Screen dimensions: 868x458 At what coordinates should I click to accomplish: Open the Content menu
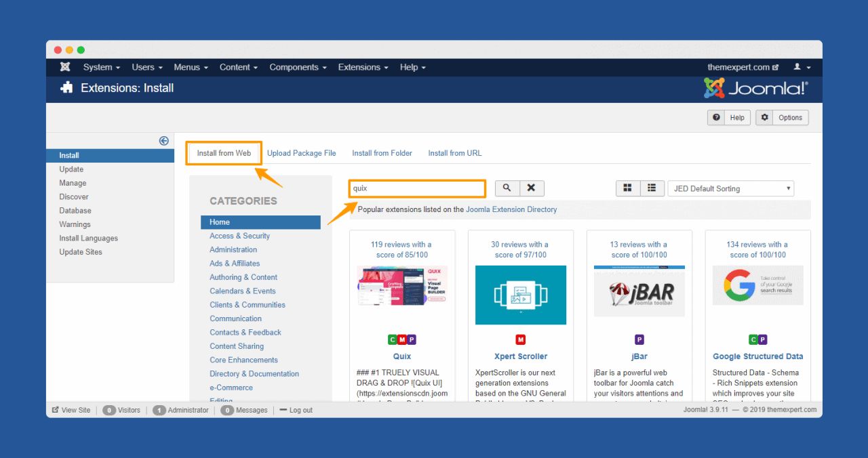pyautogui.click(x=239, y=67)
